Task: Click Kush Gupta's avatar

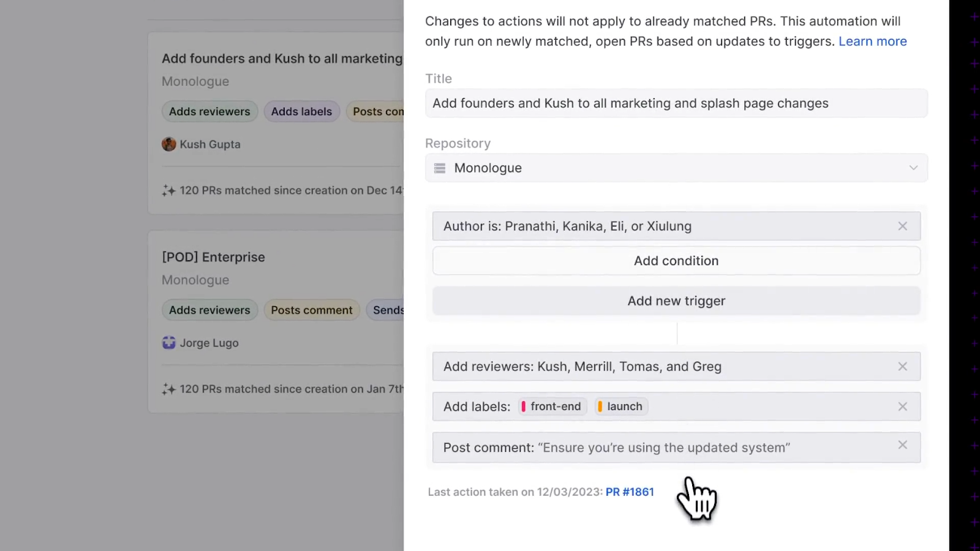Action: coord(168,144)
